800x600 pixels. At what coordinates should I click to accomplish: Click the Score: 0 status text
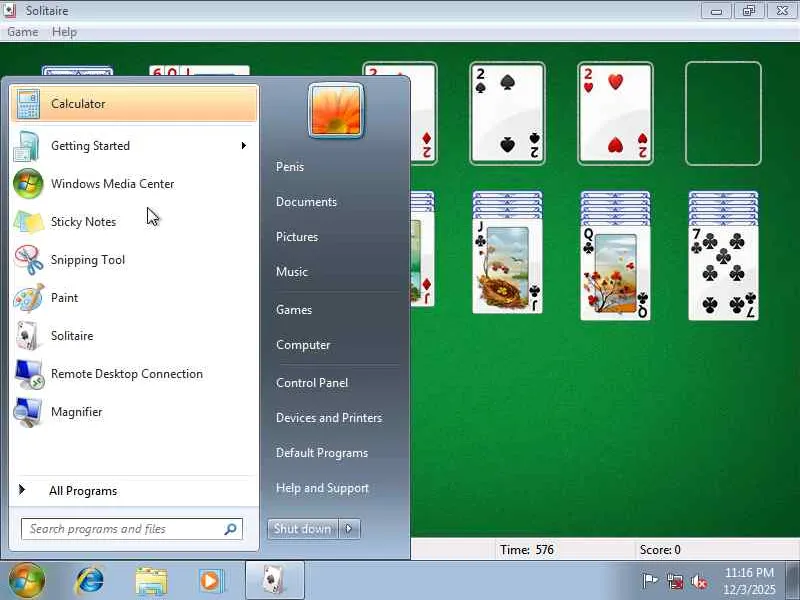point(660,550)
